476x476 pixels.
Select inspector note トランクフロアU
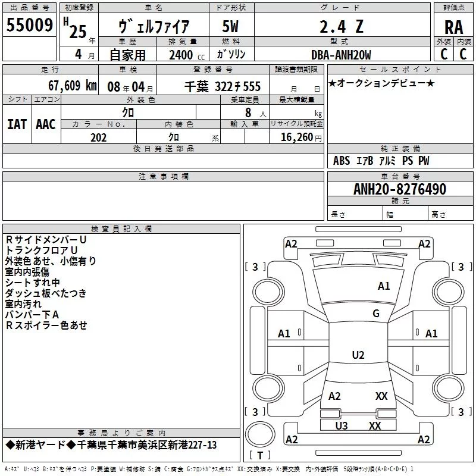(x=42, y=250)
